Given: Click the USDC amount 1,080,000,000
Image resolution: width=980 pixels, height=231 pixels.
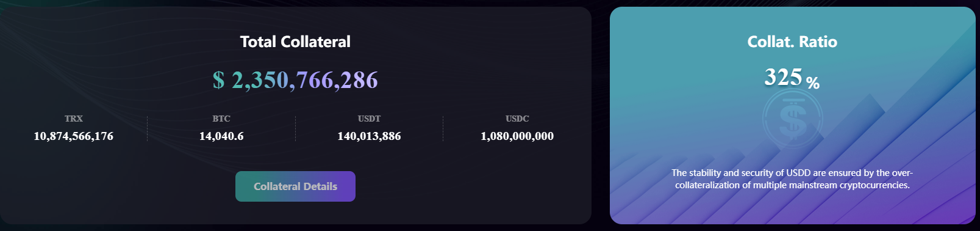Looking at the screenshot, I should [x=517, y=136].
